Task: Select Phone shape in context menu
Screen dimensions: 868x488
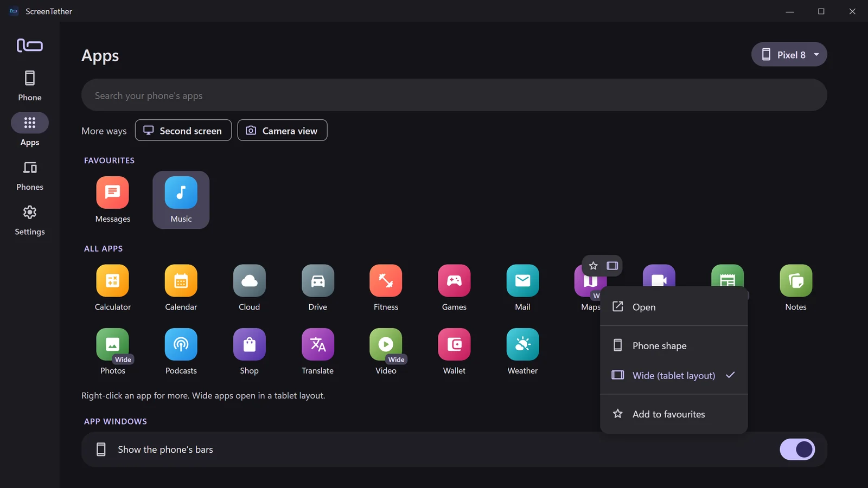Action: pos(674,345)
